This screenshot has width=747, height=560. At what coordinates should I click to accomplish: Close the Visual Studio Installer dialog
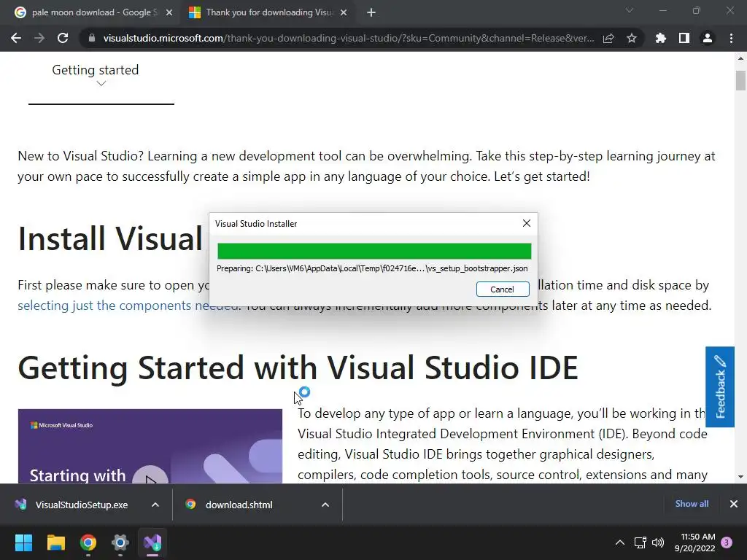[x=527, y=223]
